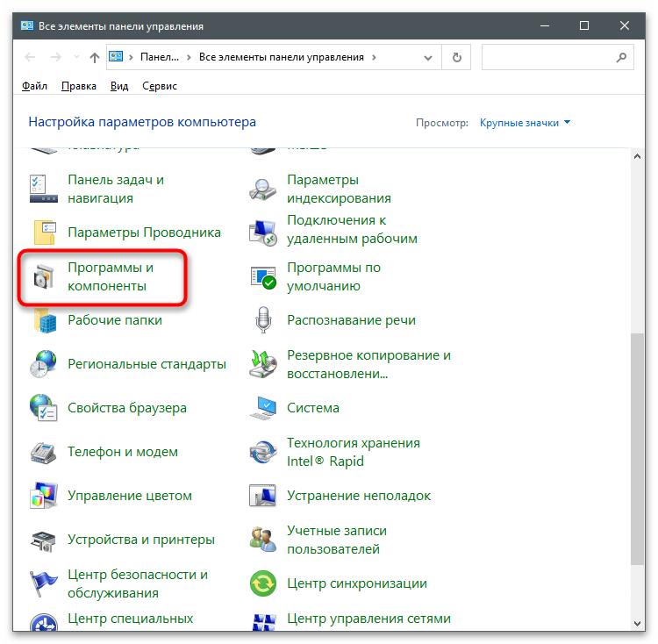Open the Intel Rapid Storage Technology icon
This screenshot has height=644, width=658.
point(263,452)
